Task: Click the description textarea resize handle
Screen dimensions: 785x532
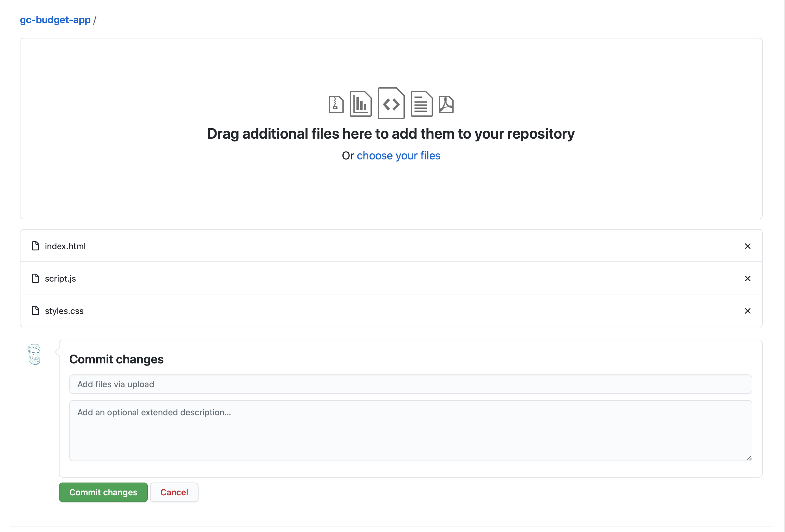Action: pyautogui.click(x=749, y=458)
